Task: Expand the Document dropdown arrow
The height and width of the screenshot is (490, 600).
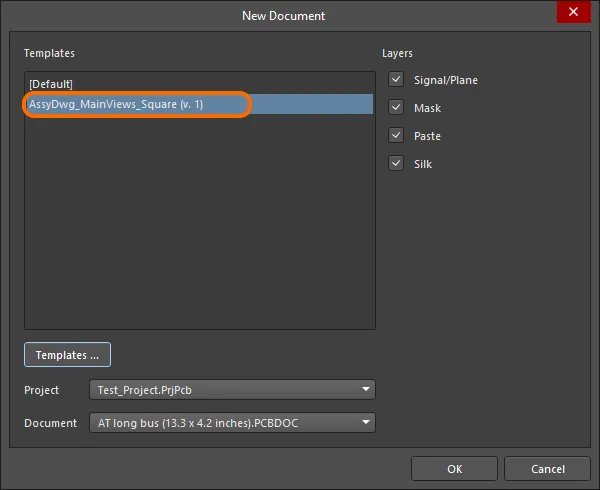Action: point(366,422)
